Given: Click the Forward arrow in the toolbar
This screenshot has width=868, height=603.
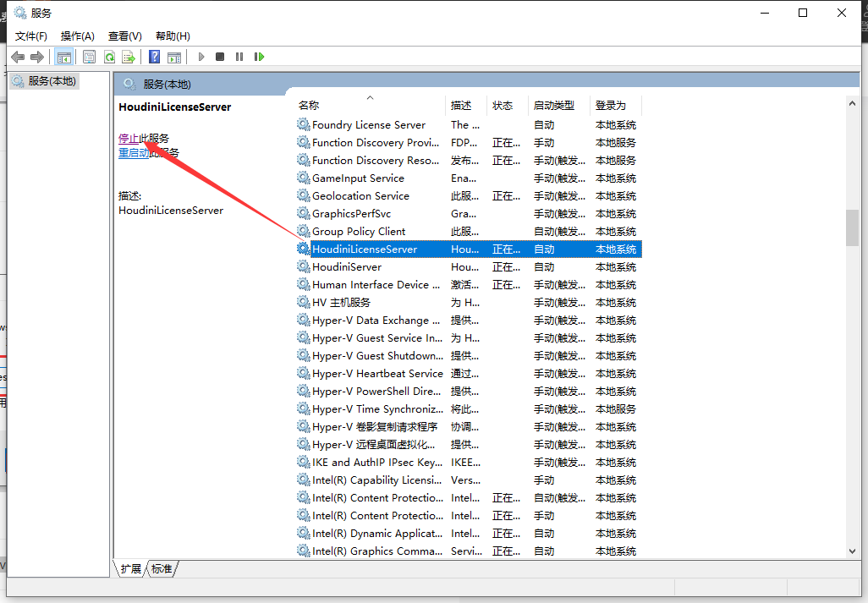Looking at the screenshot, I should pos(37,57).
